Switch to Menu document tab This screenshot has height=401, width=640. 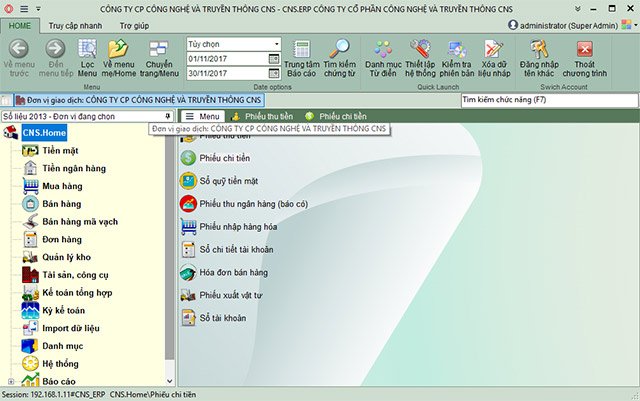pos(202,116)
